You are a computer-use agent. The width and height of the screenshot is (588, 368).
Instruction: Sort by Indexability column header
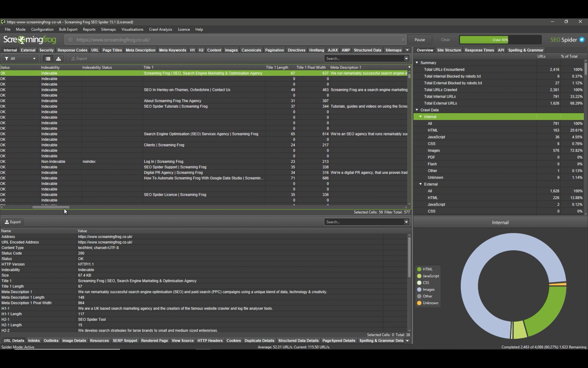coord(50,67)
